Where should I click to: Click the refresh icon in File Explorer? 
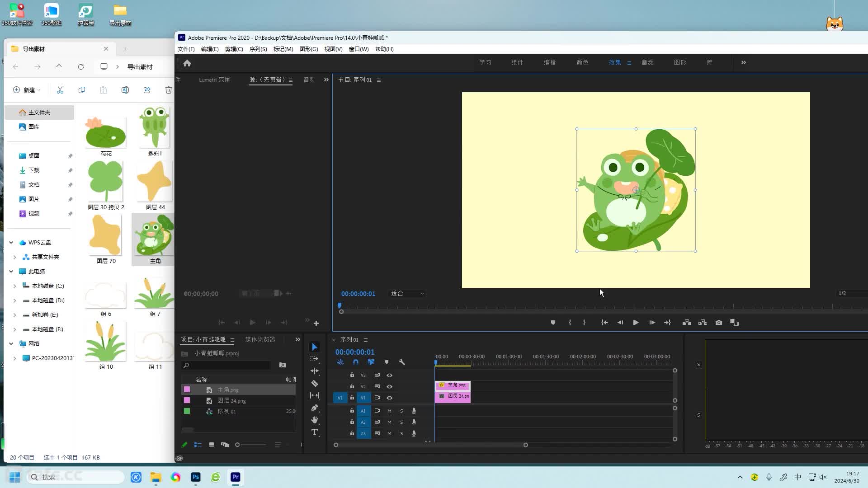point(81,67)
